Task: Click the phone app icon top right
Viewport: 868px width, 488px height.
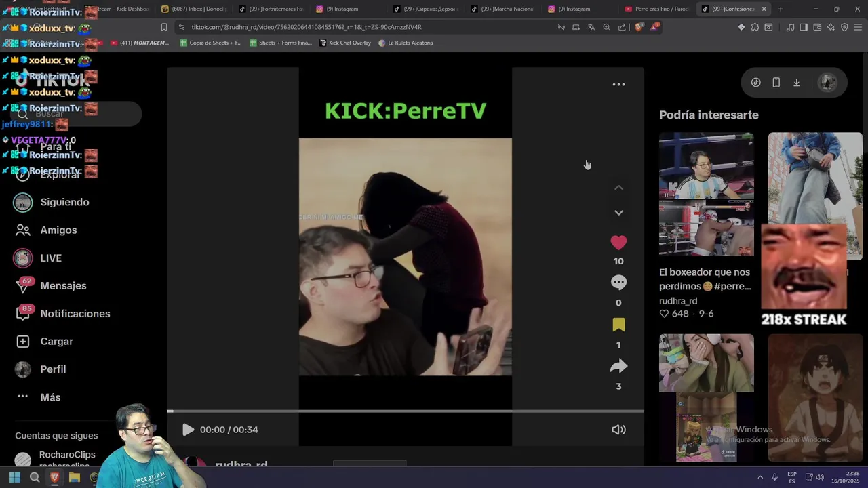Action: point(776,83)
